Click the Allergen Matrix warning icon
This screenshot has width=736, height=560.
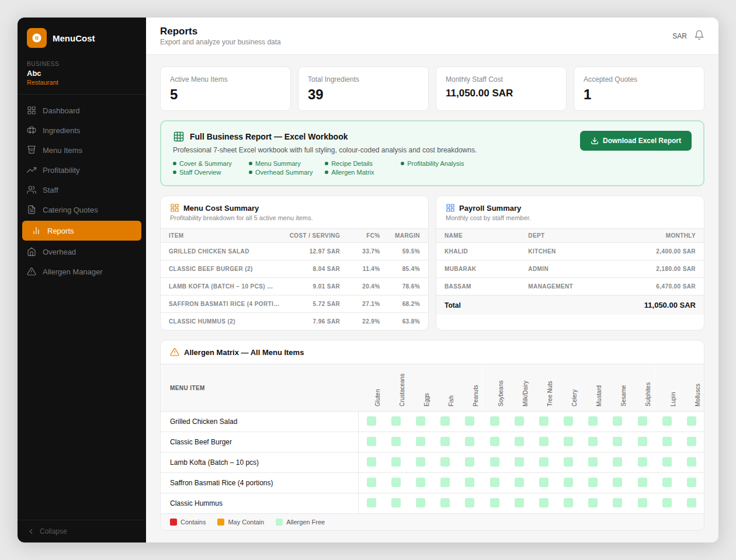175,352
